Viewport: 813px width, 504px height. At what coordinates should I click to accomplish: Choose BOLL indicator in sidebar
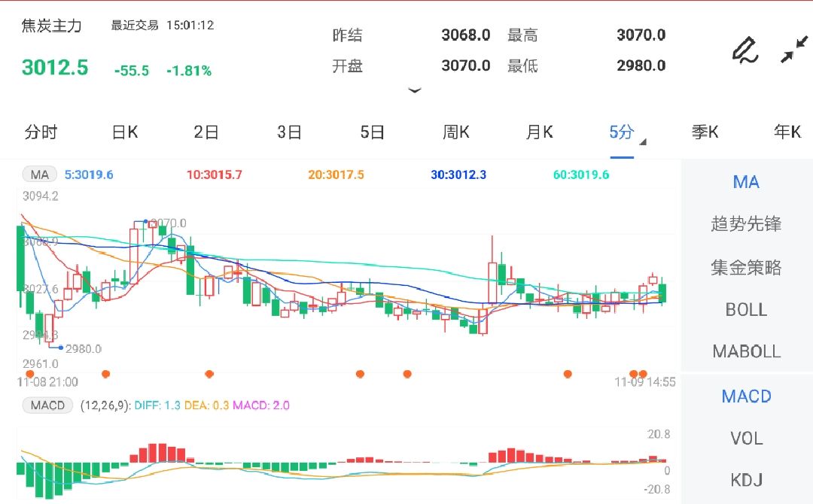click(746, 310)
